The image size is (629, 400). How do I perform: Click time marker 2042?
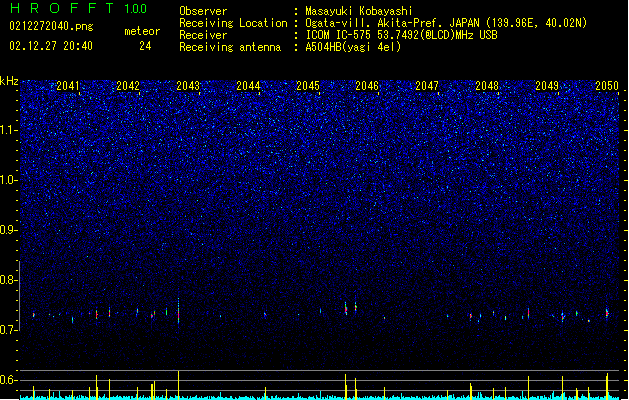tap(128, 85)
